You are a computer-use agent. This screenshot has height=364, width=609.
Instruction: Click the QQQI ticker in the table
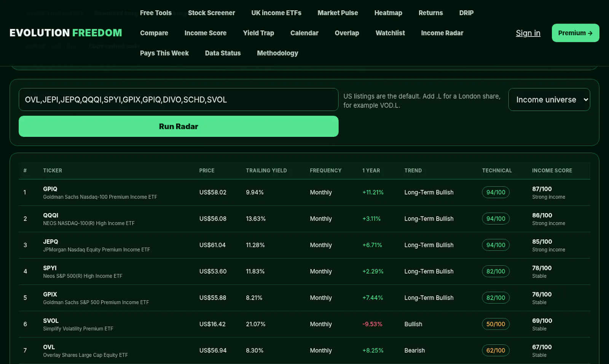[x=51, y=215]
